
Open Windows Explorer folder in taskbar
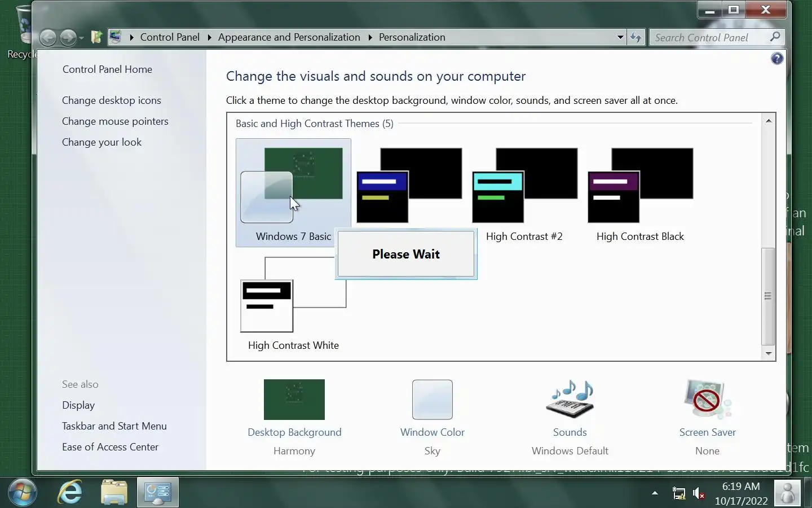[x=114, y=493]
